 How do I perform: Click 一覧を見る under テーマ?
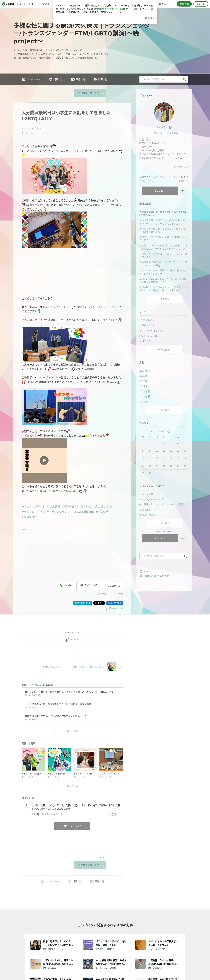pos(164,349)
